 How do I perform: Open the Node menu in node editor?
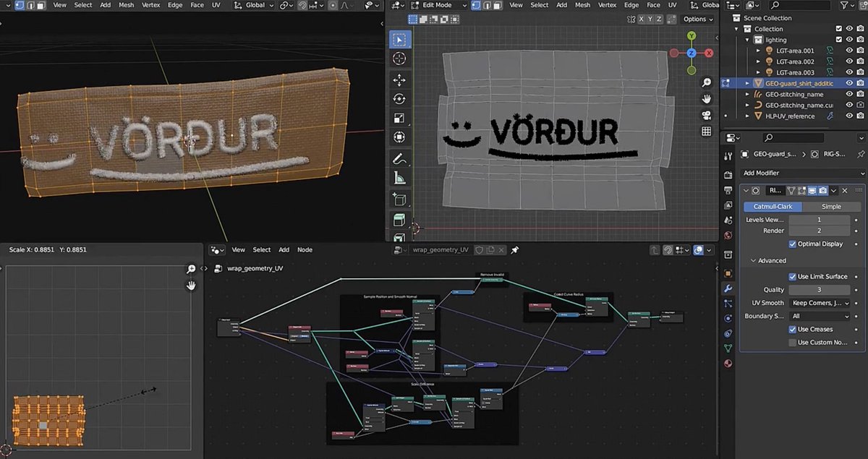click(305, 249)
